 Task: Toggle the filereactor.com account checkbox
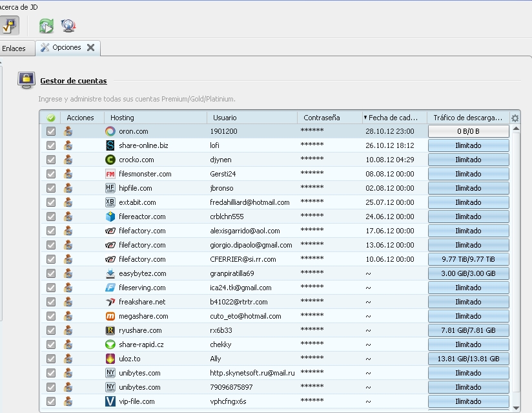pos(51,217)
